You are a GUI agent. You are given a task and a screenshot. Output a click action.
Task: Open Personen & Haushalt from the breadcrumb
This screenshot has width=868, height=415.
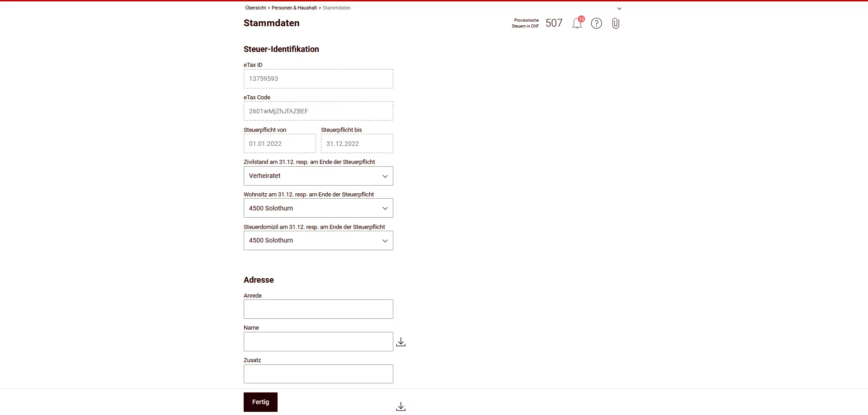pos(295,8)
